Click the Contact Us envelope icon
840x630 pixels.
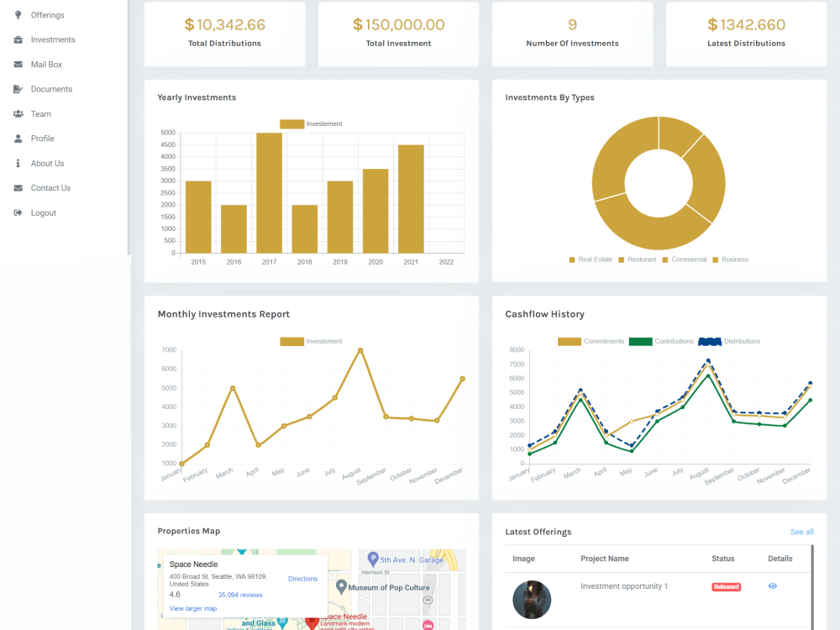tap(18, 188)
